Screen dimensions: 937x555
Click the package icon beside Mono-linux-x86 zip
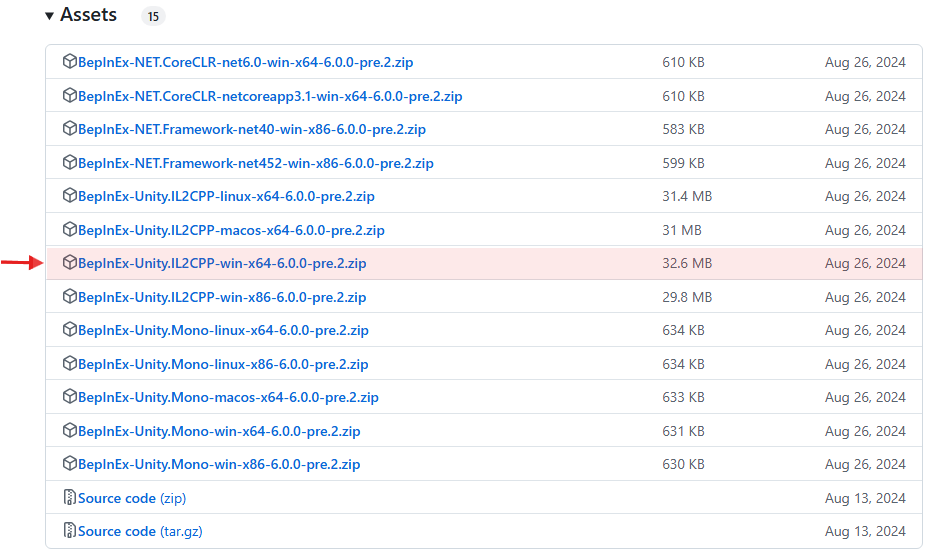point(70,363)
